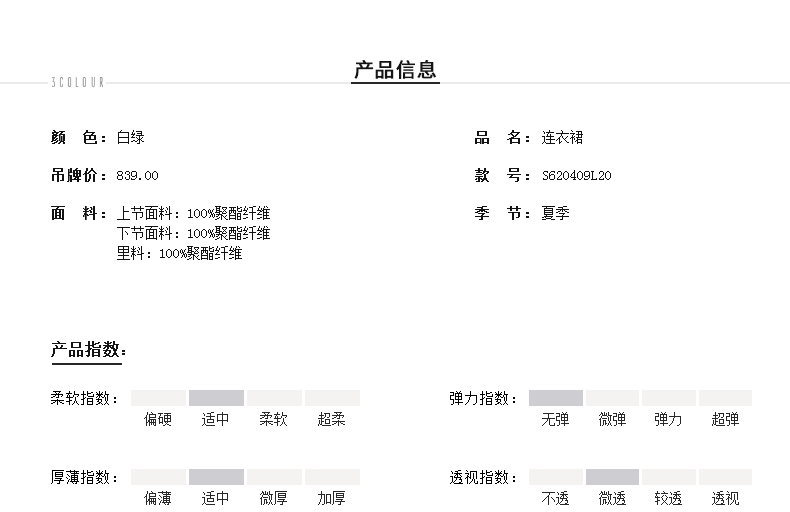Click the elasticity bar above 弹力
The height and width of the screenshot is (512, 790).
point(669,398)
